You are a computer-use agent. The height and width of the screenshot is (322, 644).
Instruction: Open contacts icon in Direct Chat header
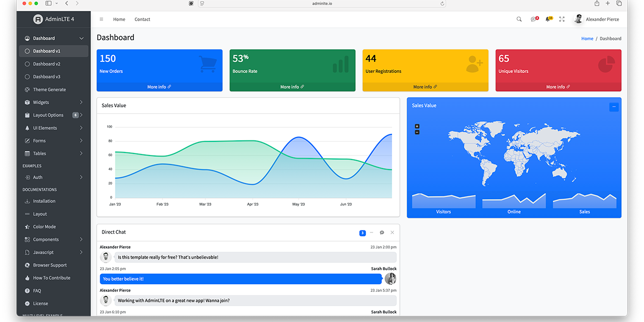coord(382,232)
